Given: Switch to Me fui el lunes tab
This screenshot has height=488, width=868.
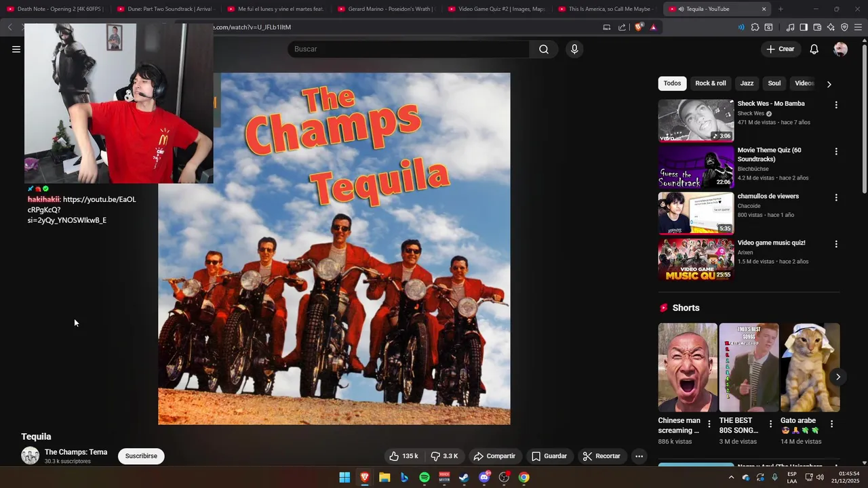Looking at the screenshot, I should pos(275,9).
